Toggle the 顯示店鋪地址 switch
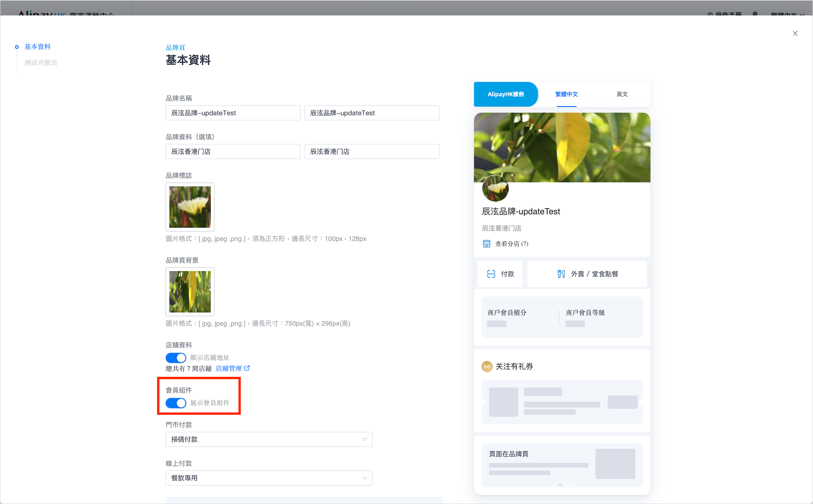813x504 pixels. 176,358
